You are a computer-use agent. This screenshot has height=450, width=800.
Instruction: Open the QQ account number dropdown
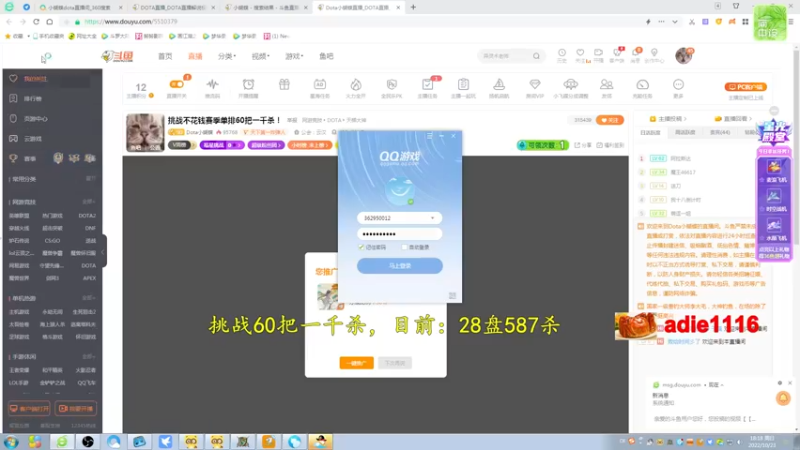tap(433, 218)
